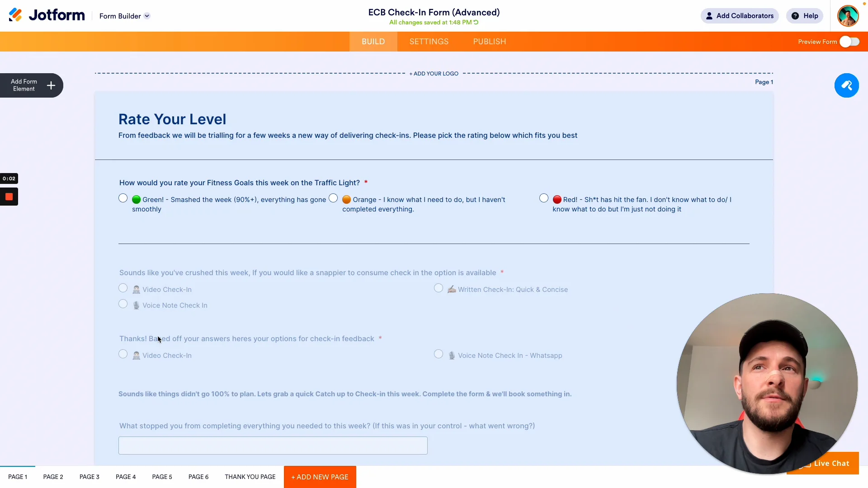Go to PAGE 3 tab
Viewport: 868px width, 488px height.
(90, 477)
